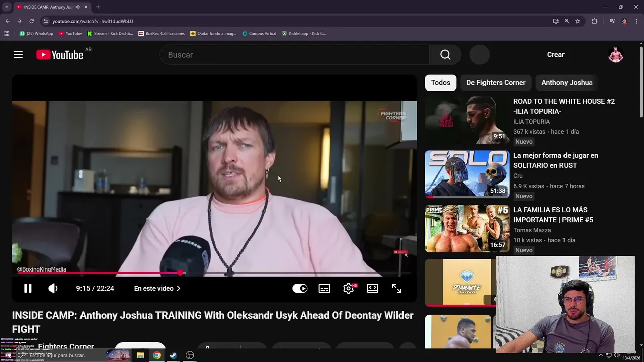The image size is (644, 362).
Task: Open the 'Campus Virtual' bookmark
Action: pos(259,34)
